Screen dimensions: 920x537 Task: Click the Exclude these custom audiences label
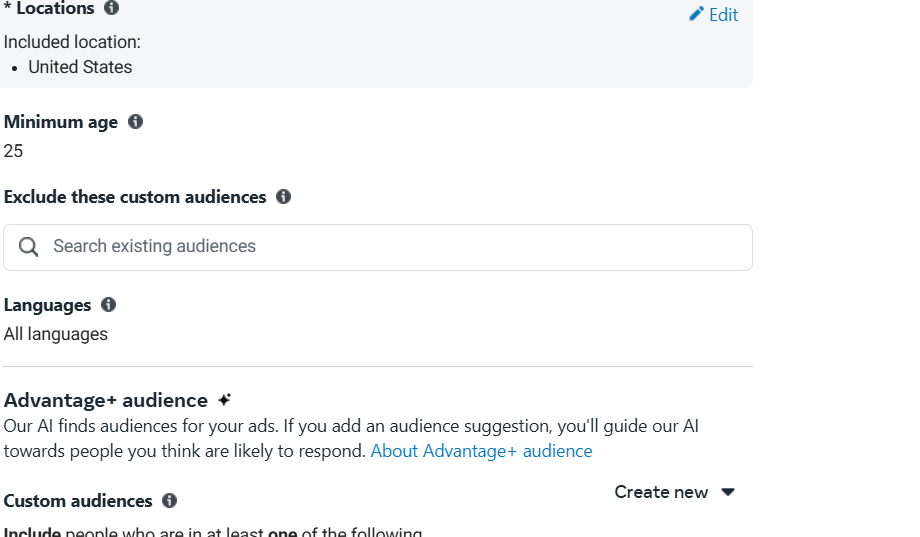point(135,197)
